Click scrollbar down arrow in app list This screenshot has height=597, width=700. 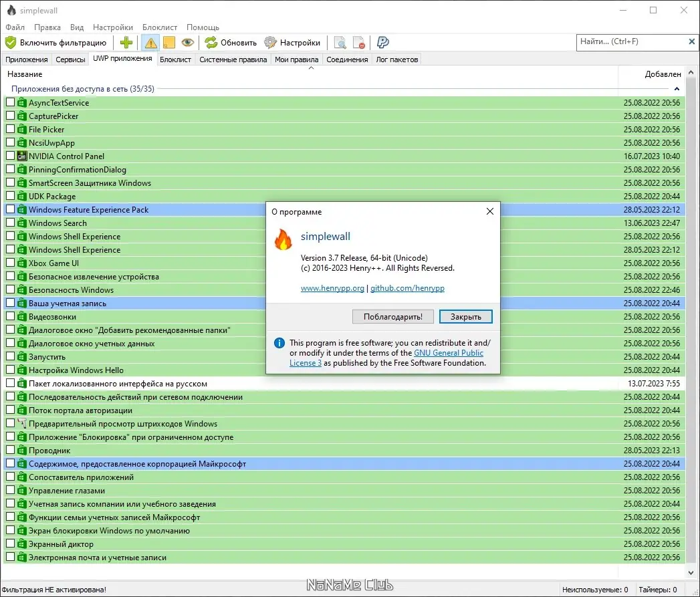click(x=691, y=572)
